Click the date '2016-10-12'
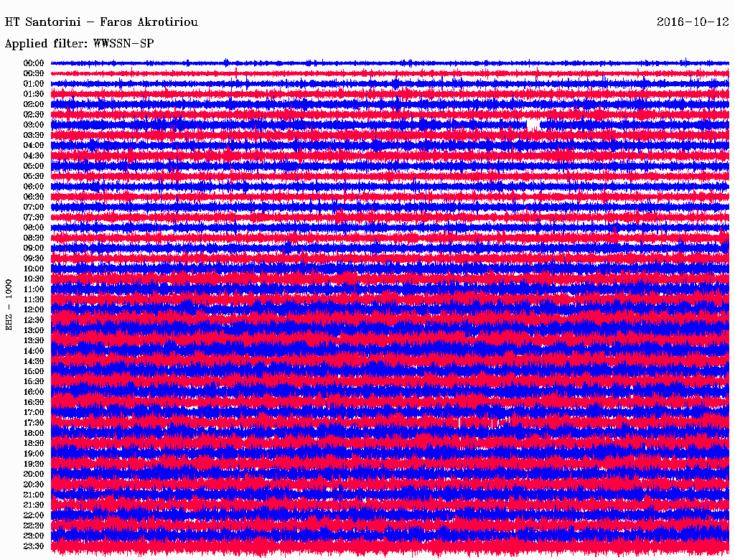 pos(693,22)
